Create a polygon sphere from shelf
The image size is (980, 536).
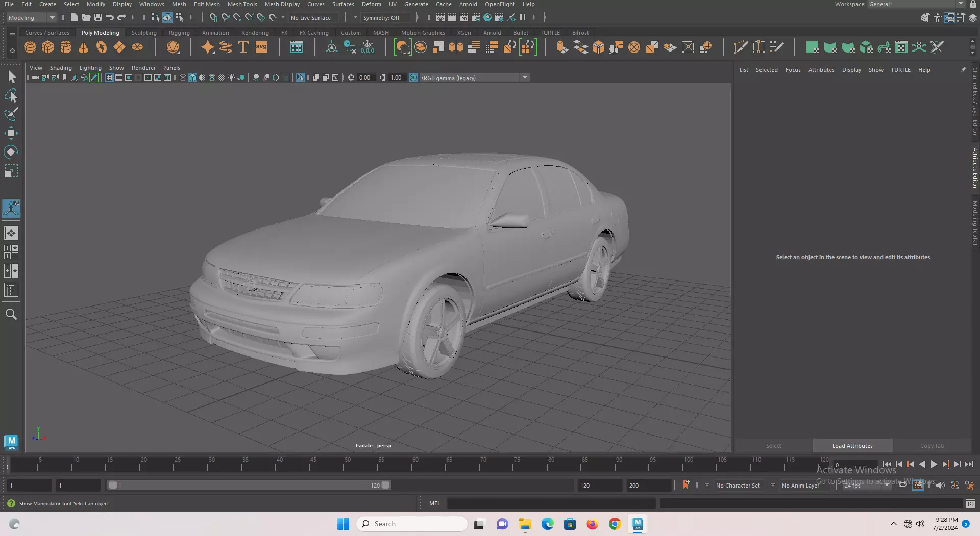click(x=30, y=47)
